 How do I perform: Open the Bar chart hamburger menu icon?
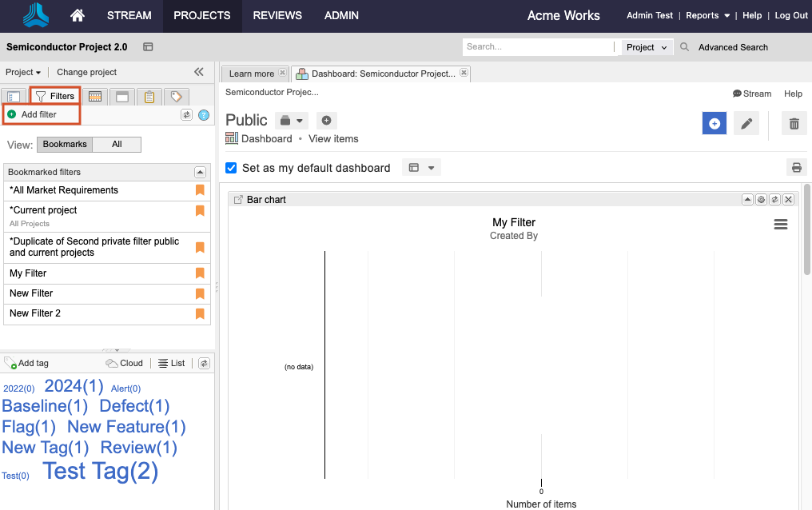click(x=780, y=225)
